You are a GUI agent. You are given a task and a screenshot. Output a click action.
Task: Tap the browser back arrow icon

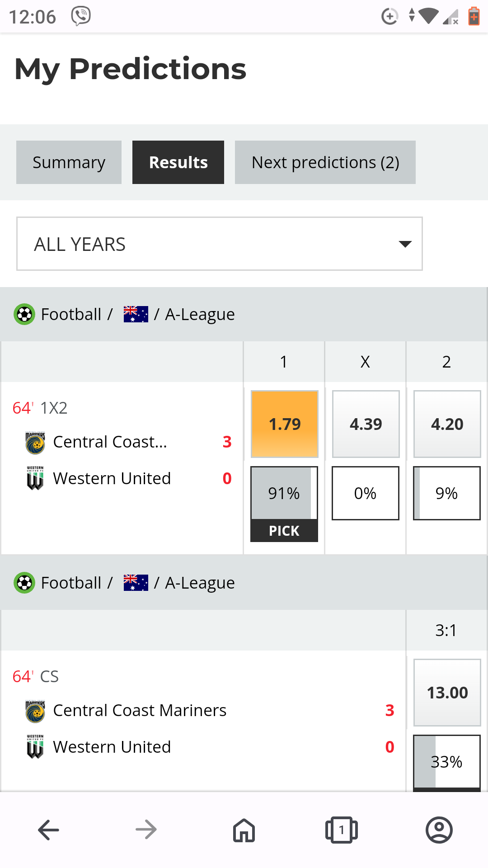(49, 830)
